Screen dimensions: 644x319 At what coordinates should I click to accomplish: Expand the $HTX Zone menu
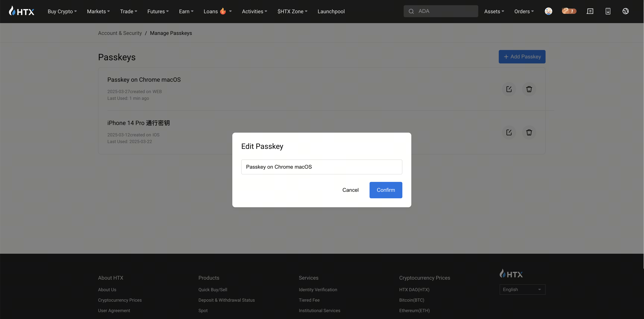click(292, 12)
